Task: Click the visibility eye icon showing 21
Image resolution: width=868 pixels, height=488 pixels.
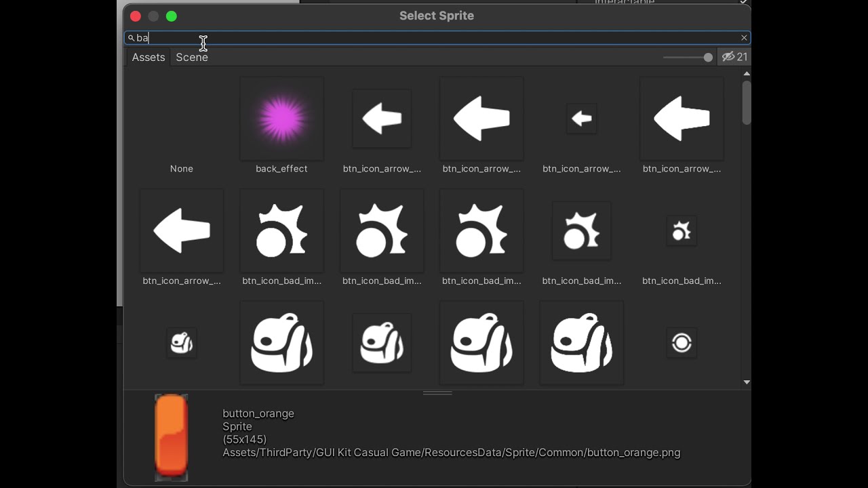Action: click(x=734, y=57)
